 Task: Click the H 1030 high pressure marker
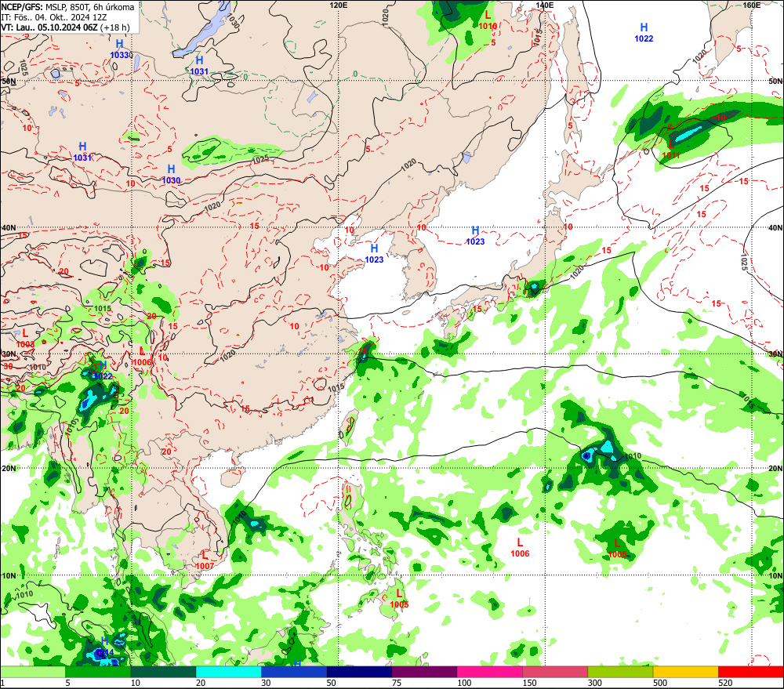pyautogui.click(x=171, y=175)
